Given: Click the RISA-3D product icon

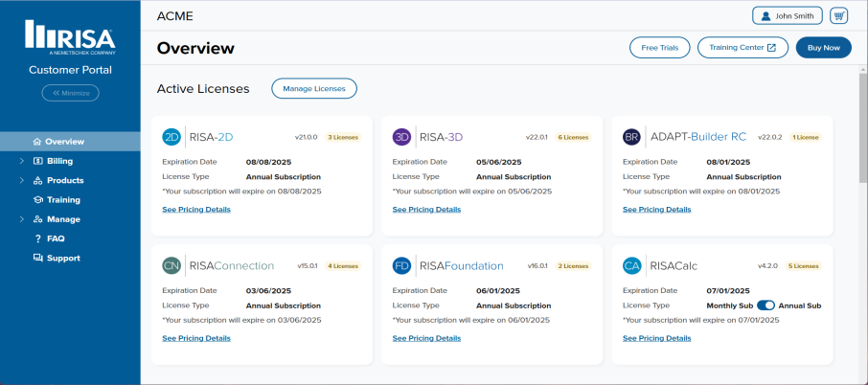Looking at the screenshot, I should click(x=401, y=137).
